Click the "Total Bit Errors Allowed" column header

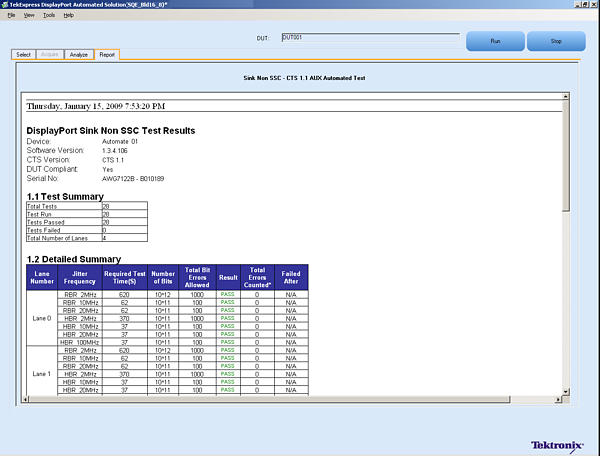[197, 277]
